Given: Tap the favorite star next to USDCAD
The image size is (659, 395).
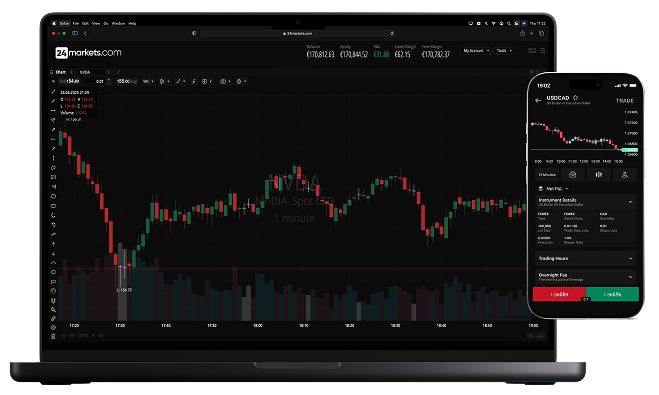Looking at the screenshot, I should (575, 97).
